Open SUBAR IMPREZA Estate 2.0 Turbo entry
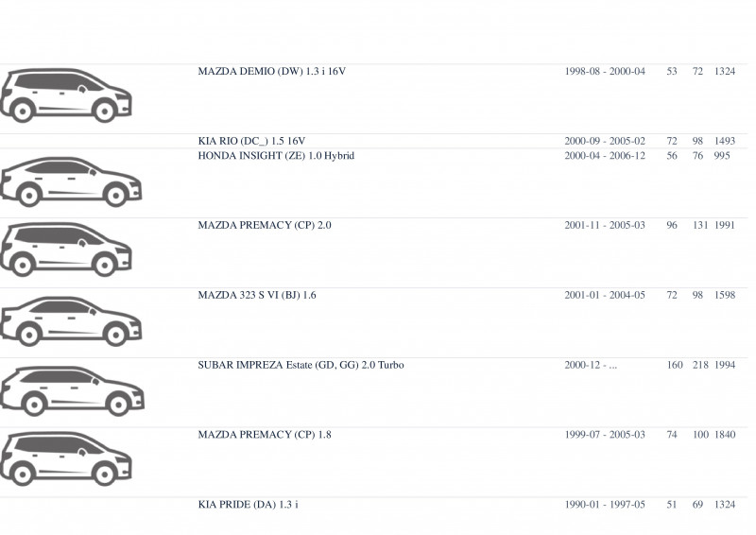This screenshot has height=535, width=756. point(301,365)
